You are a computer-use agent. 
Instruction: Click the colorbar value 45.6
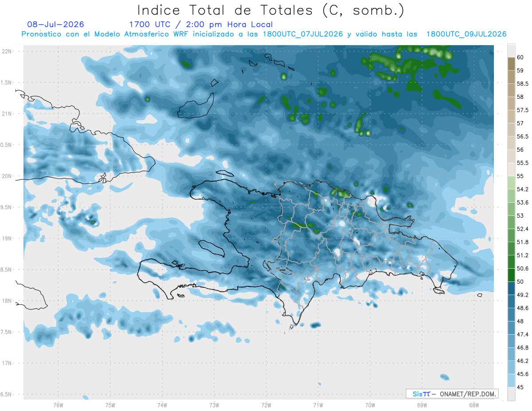tap(523, 374)
